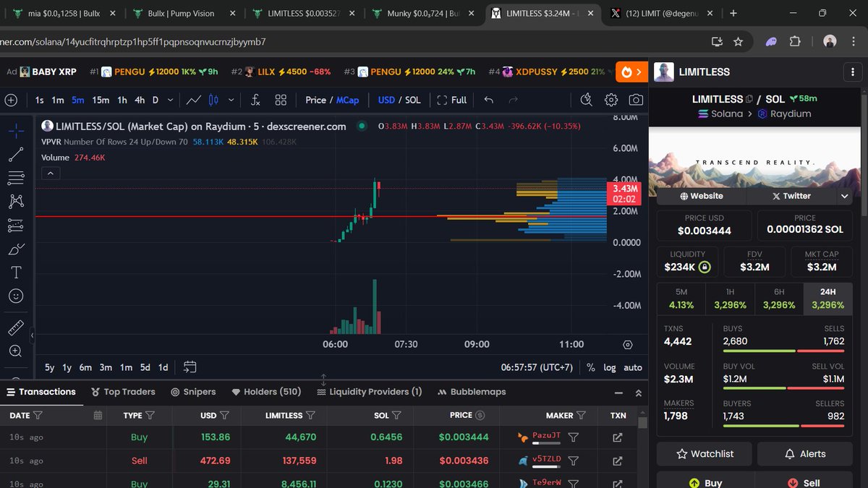Expand the candle type dropdown chevron
The height and width of the screenshot is (488, 868).
click(231, 100)
